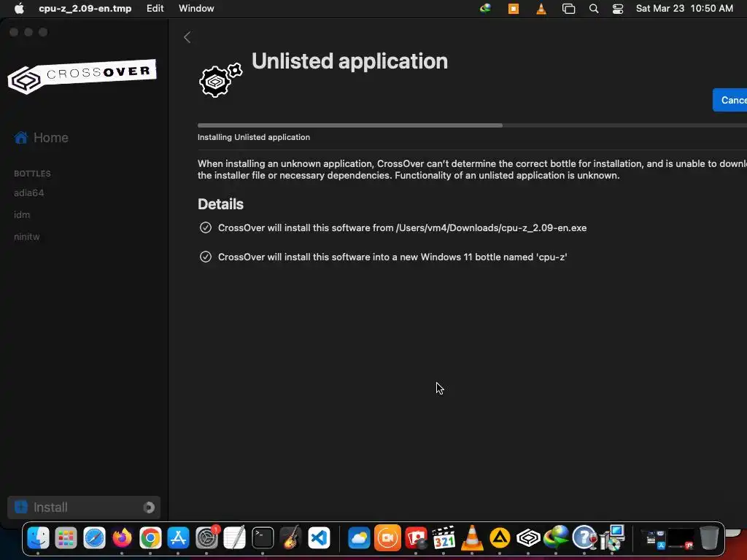Open Launchpad from the dock
The height and width of the screenshot is (560, 747).
pos(66,539)
